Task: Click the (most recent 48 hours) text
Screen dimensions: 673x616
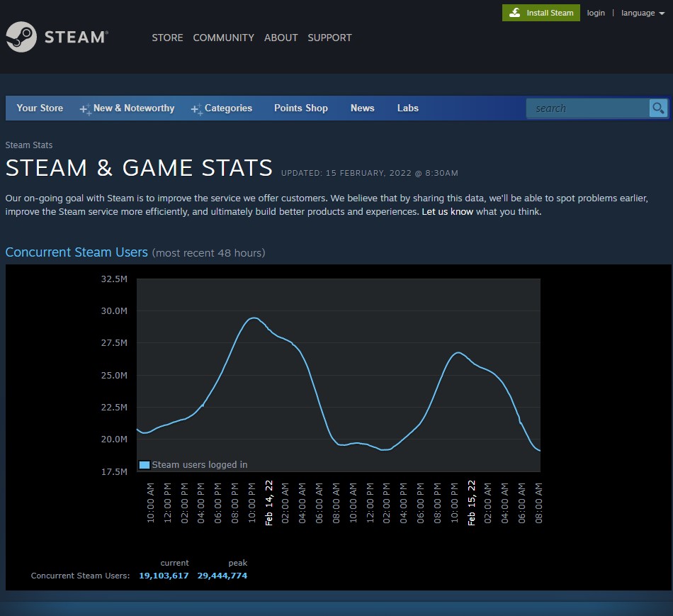Action: [208, 253]
